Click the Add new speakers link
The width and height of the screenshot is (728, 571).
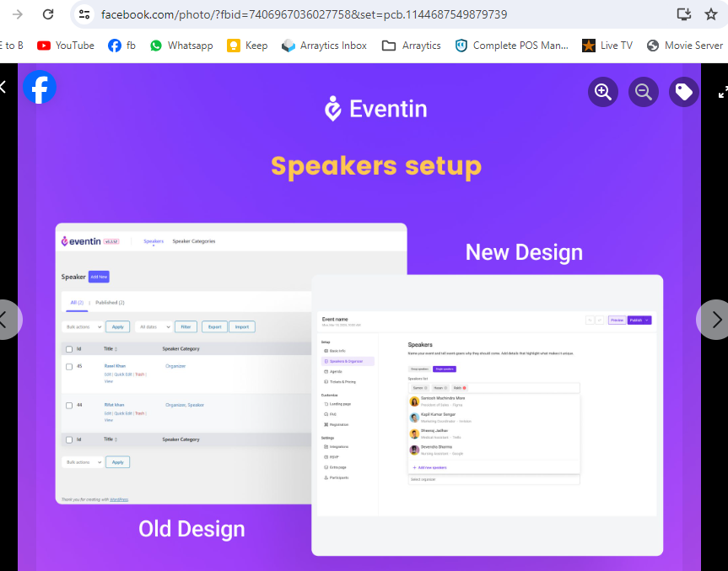429,468
